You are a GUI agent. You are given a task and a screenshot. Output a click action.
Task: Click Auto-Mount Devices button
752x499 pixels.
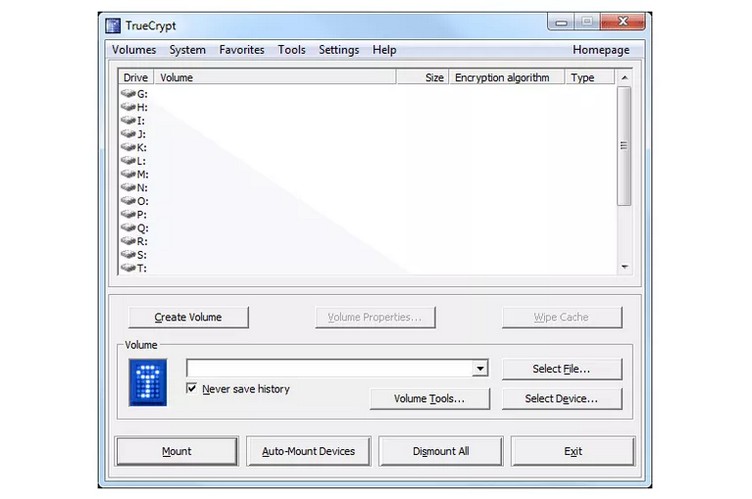click(308, 451)
